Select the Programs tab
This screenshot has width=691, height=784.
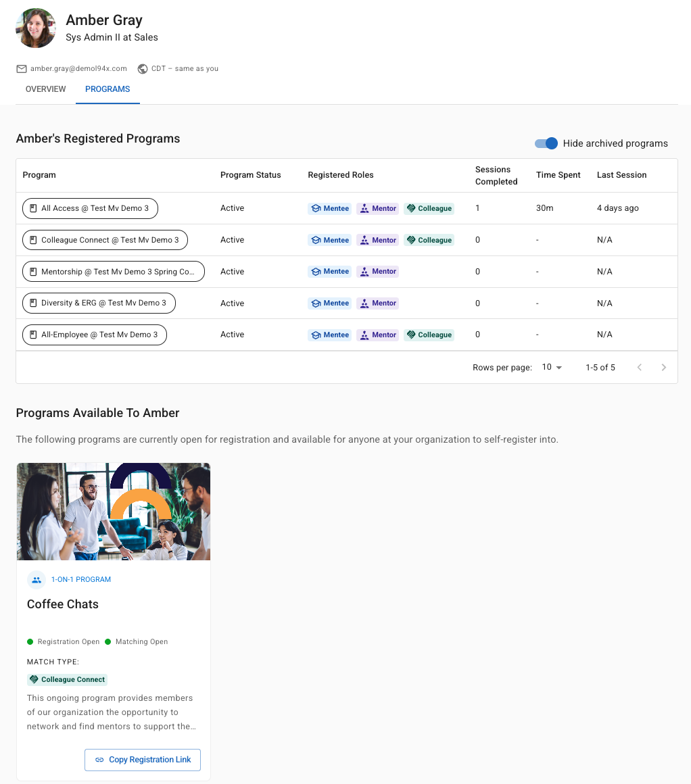108,89
